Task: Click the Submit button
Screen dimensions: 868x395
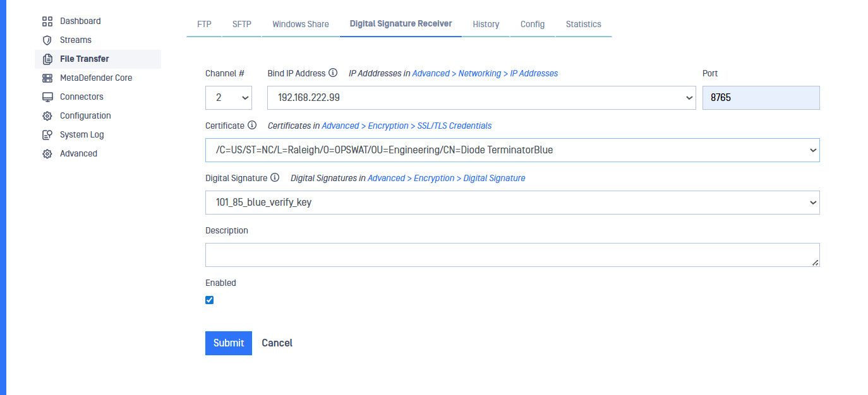Action: [x=229, y=343]
